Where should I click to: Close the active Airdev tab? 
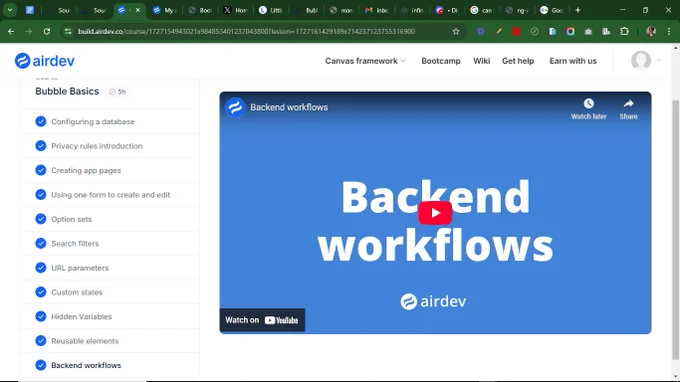point(138,10)
